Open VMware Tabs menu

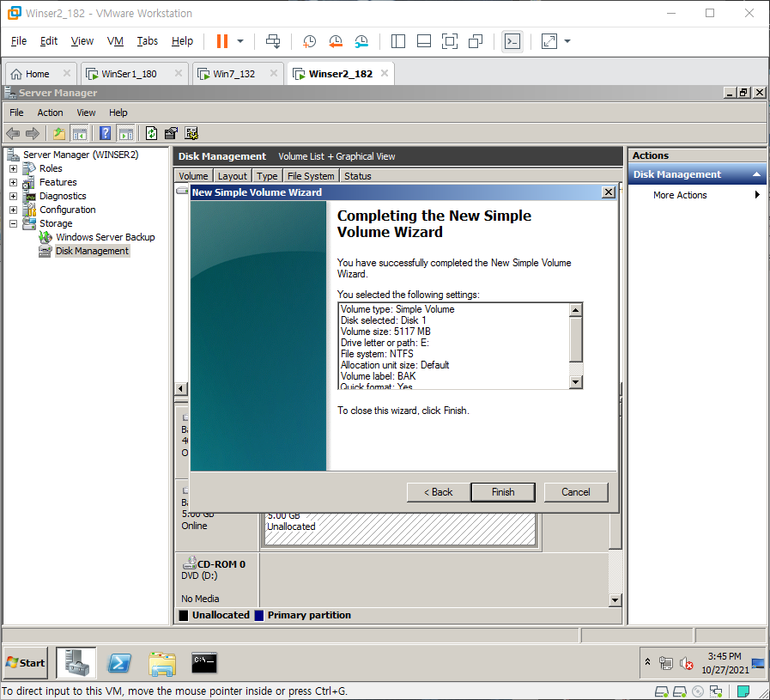(147, 40)
